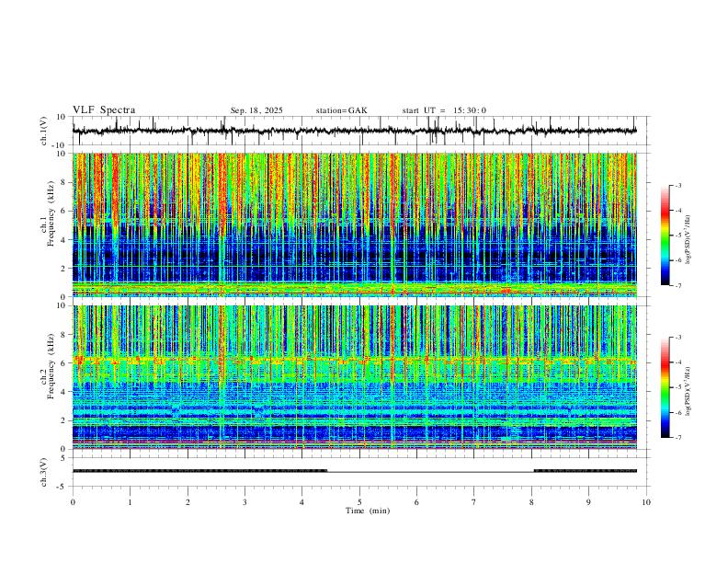Click the "start UT = 15:30:0" header text
The width and height of the screenshot is (728, 563).
pos(444,110)
